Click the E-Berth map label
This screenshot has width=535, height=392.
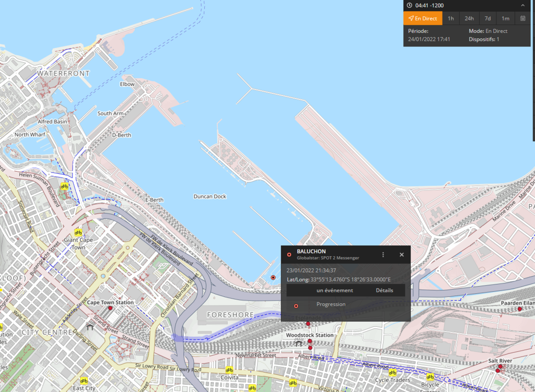pos(155,200)
